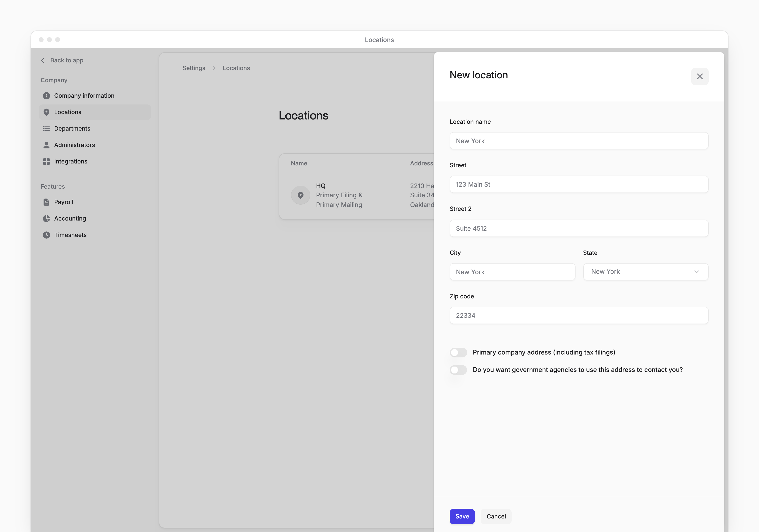Click the chevron between Settings and Locations

pos(214,68)
